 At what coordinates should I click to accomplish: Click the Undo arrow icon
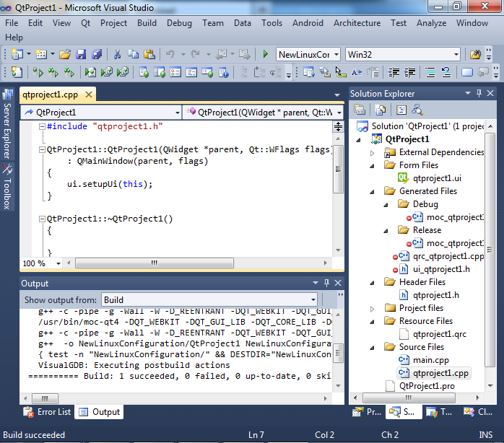[x=170, y=54]
